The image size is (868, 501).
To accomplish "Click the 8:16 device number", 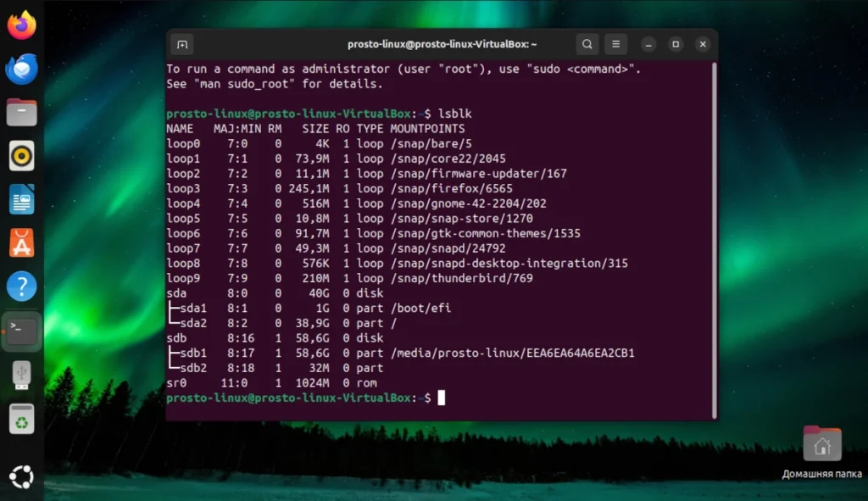I will [x=241, y=337].
